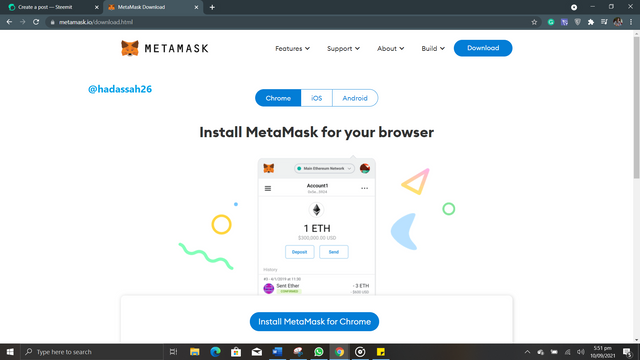Select the Chrome platform tab
Viewport: 640px width, 360px height.
[278, 98]
